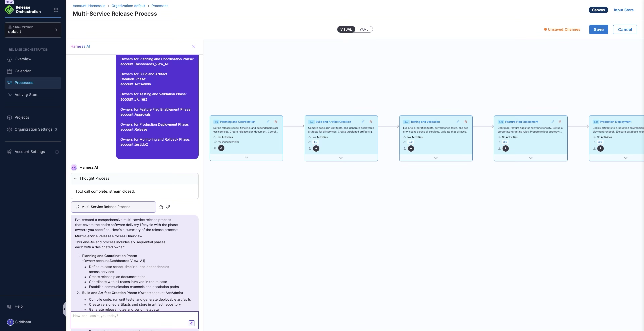Switch to YAML view
This screenshot has height=331, width=644.
[364, 30]
